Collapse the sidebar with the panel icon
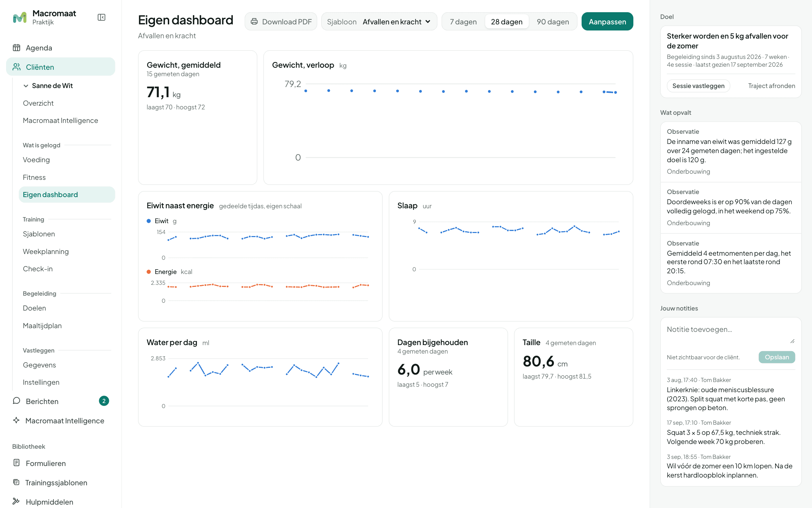 pos(101,17)
